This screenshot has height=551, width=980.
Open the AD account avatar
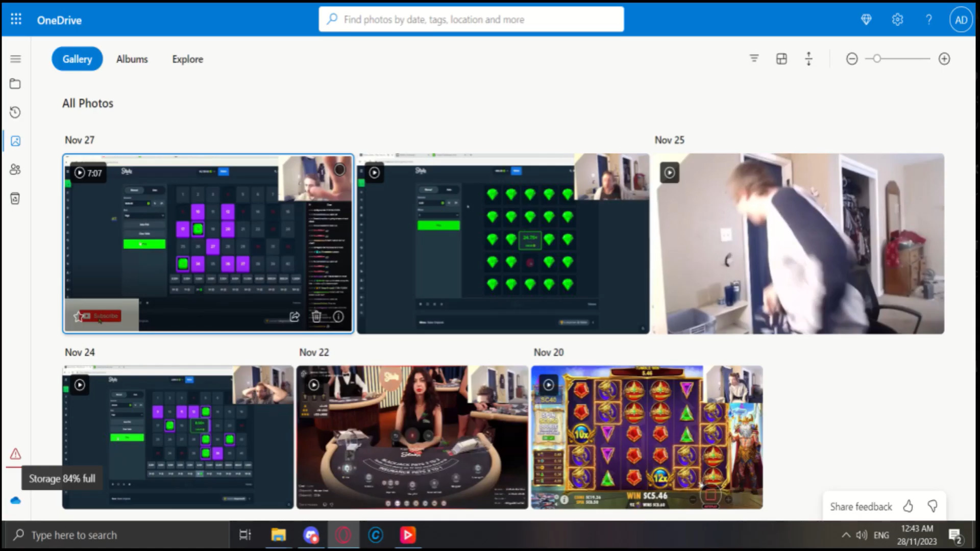point(961,20)
